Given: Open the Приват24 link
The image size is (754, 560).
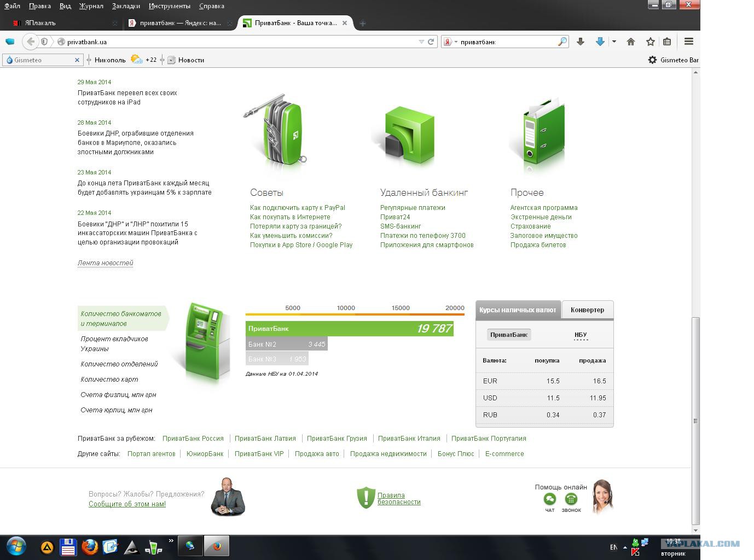Looking at the screenshot, I should point(395,217).
